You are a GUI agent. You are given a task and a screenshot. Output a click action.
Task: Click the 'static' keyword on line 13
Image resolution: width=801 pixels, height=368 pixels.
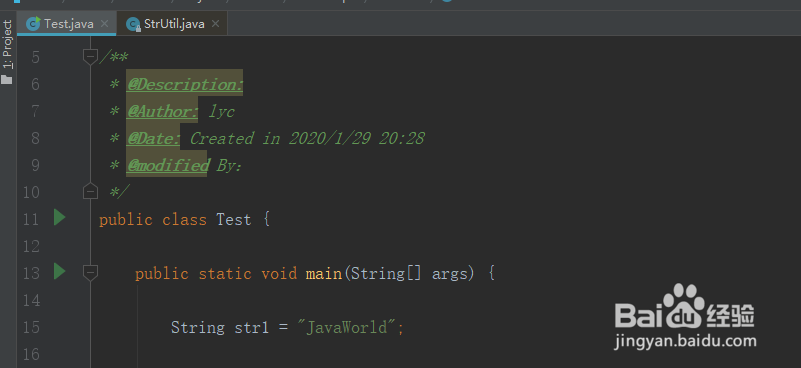pos(225,273)
